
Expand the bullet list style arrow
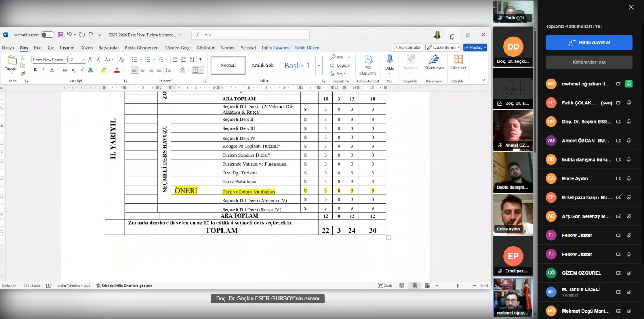point(140,60)
